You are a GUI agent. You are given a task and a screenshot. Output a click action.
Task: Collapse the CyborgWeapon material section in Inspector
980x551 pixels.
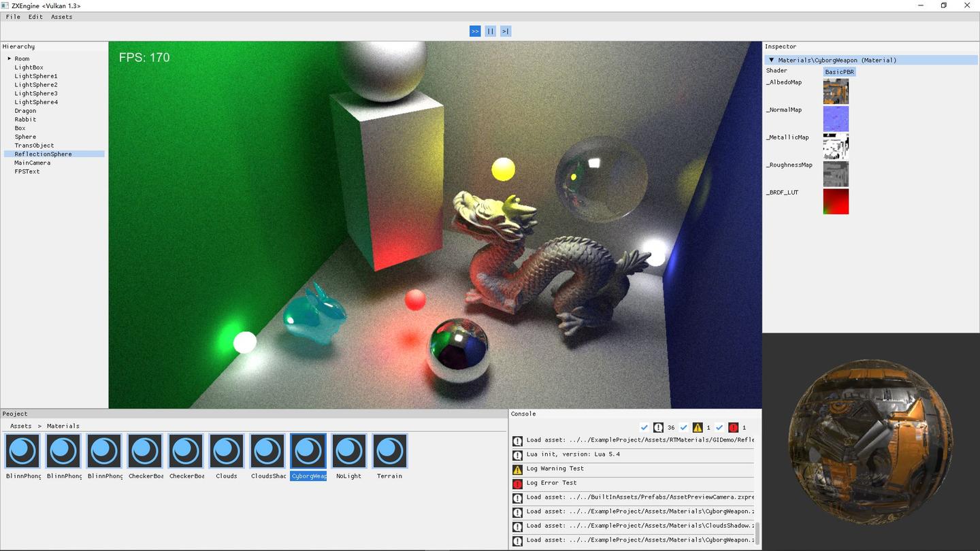click(x=771, y=60)
